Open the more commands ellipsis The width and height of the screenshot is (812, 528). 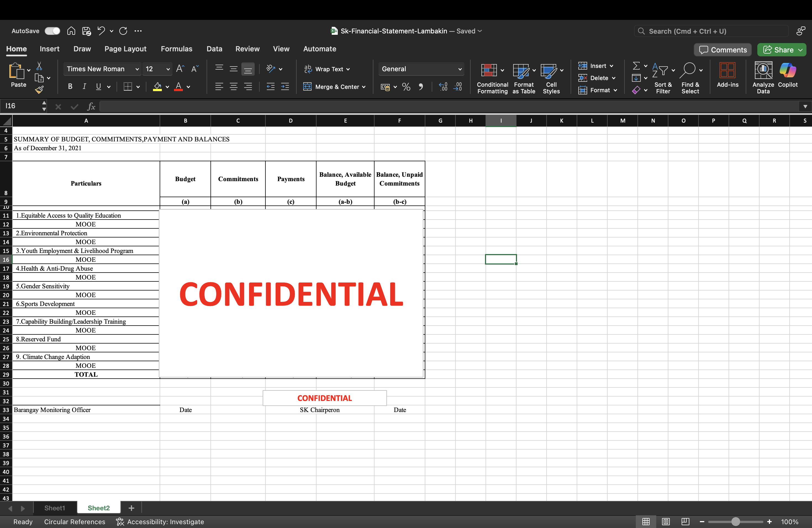tap(138, 31)
